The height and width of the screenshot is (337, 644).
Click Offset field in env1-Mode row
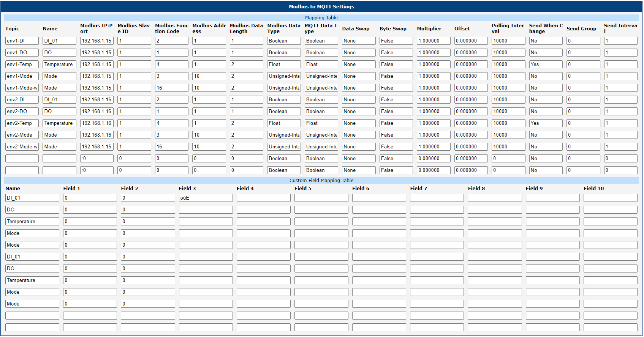click(x=471, y=76)
